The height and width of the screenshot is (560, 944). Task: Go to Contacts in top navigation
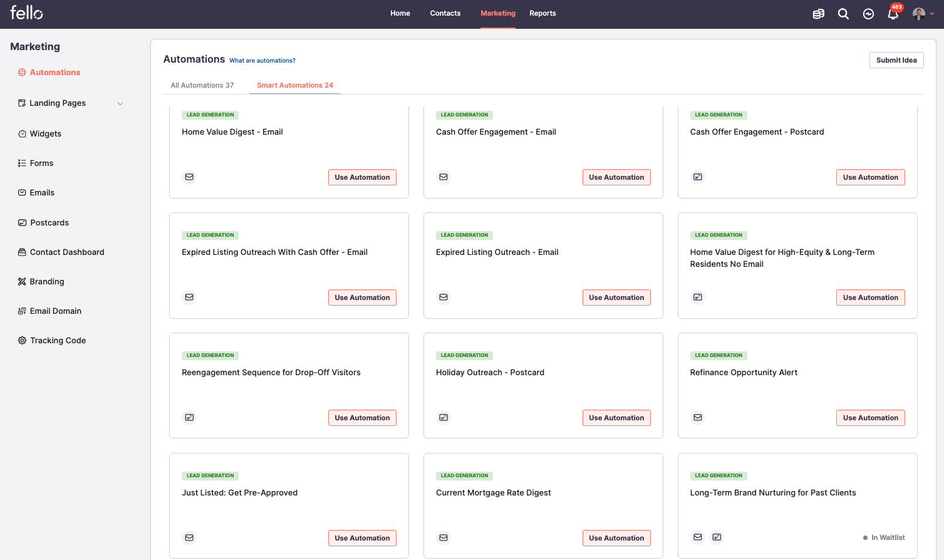coord(445,13)
